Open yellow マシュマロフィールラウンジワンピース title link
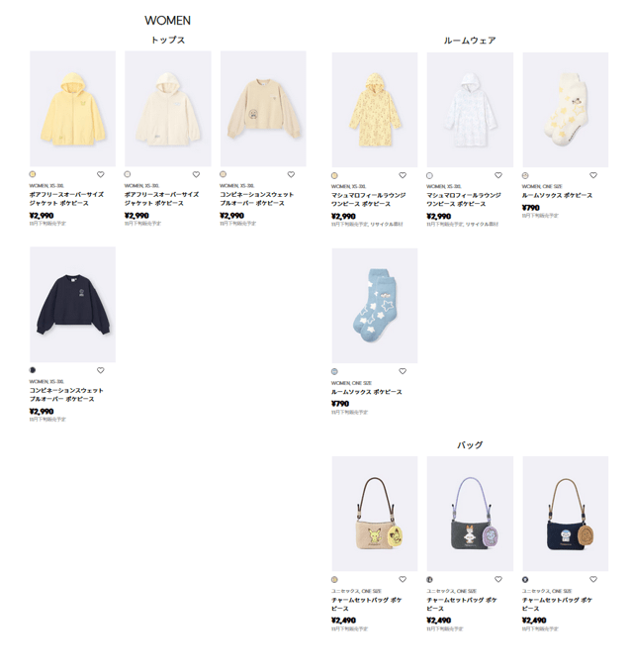The height and width of the screenshot is (672, 631). coord(368,200)
